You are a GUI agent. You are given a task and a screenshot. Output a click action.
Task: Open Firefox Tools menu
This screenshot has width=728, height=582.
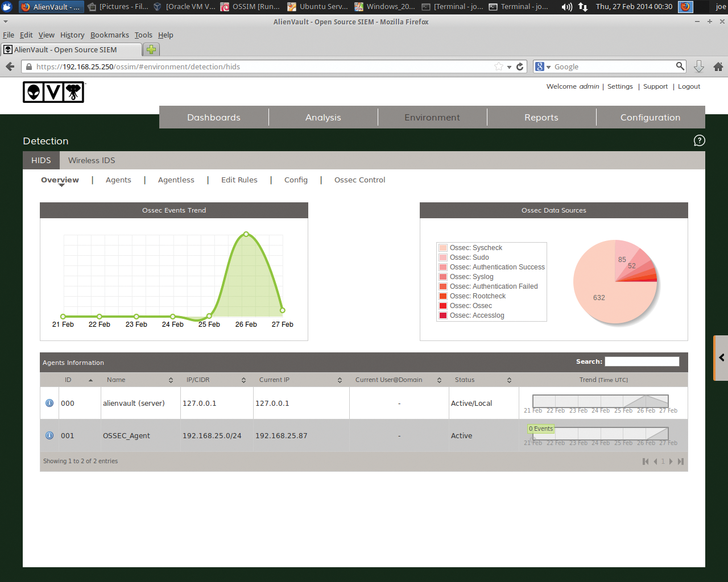coord(143,35)
